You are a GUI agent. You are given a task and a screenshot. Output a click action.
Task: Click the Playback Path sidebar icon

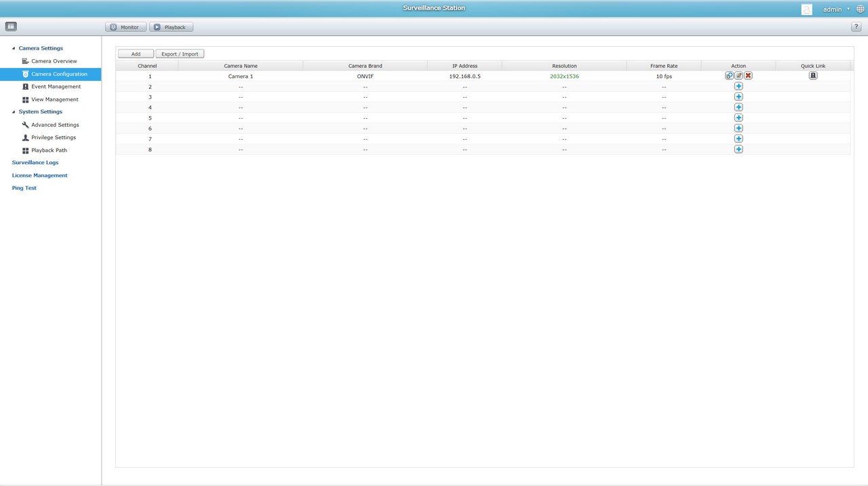click(x=26, y=151)
